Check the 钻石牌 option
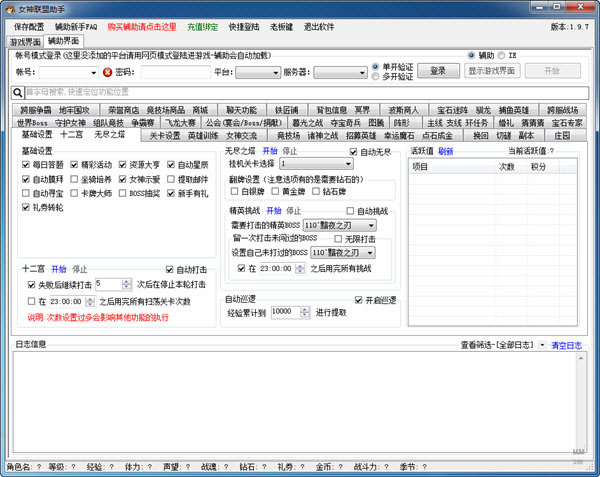This screenshot has height=477, width=600. [316, 191]
